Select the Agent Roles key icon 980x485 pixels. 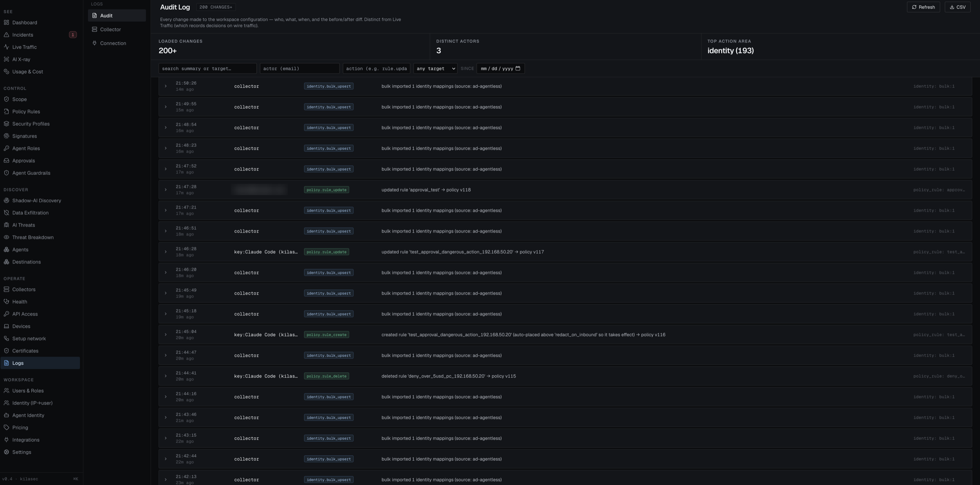7,148
